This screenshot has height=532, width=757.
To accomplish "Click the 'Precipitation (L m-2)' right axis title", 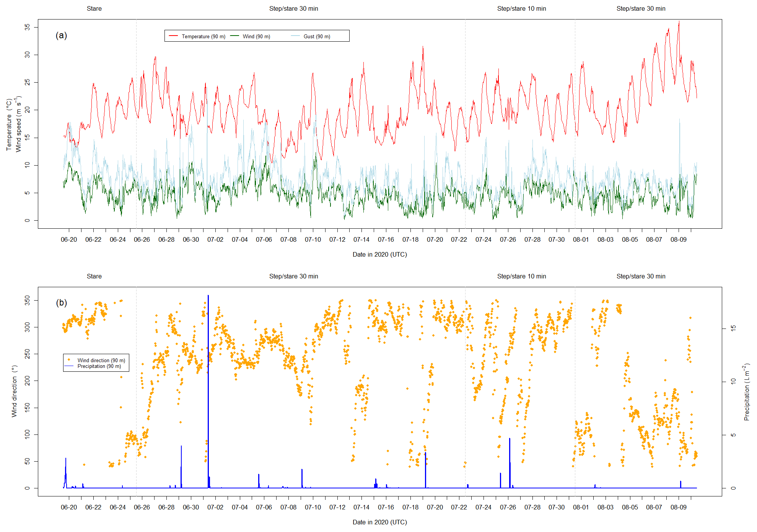I will tap(747, 392).
